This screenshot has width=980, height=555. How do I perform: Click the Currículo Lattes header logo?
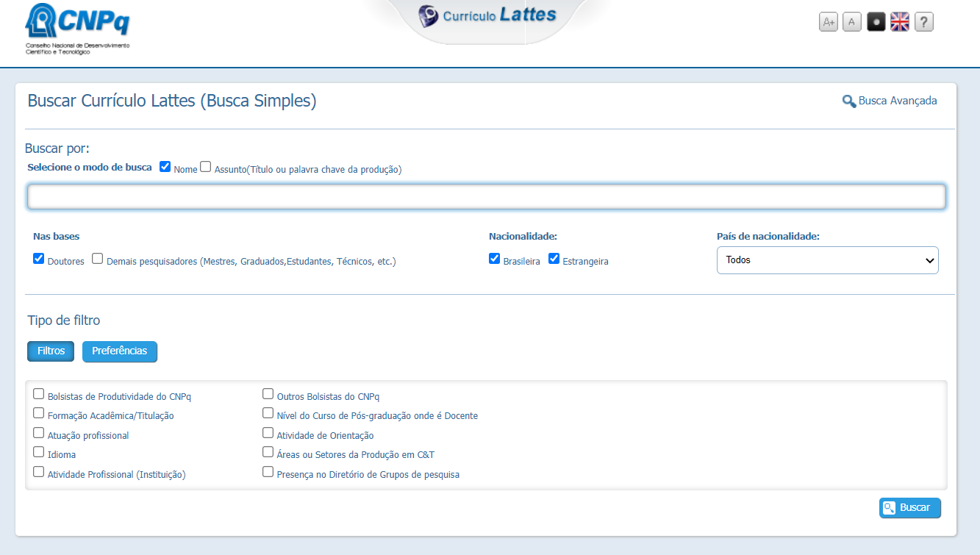click(x=487, y=15)
